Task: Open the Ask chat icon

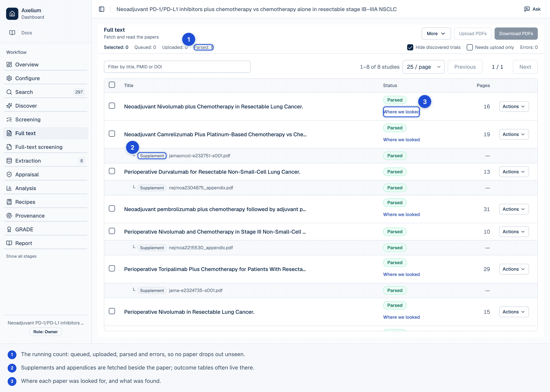Action: tap(527, 9)
